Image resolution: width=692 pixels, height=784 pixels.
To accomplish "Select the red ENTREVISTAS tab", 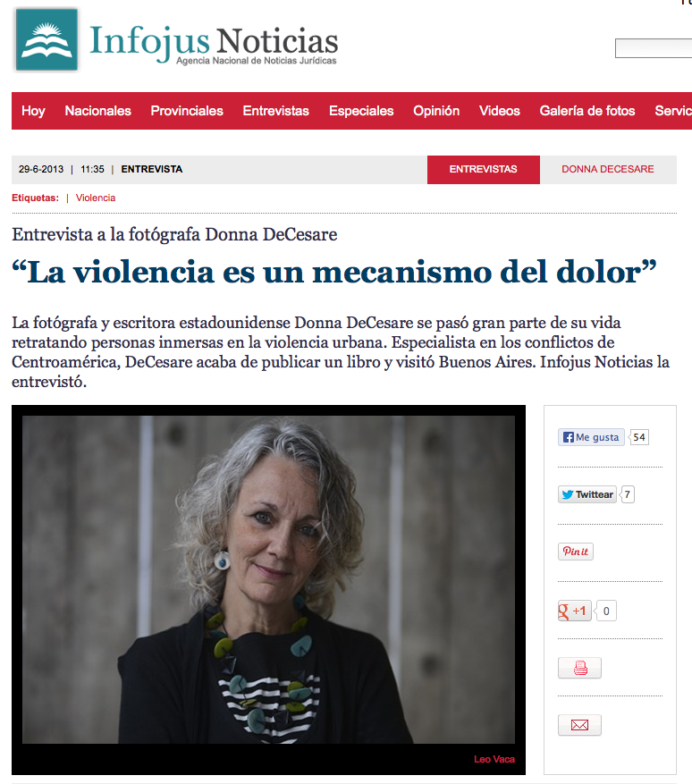I will click(484, 170).
